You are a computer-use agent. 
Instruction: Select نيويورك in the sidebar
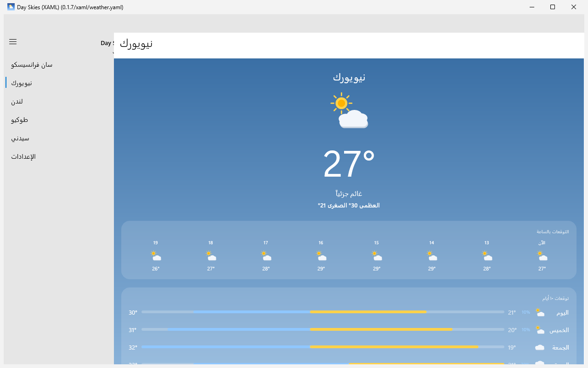coord(59,83)
